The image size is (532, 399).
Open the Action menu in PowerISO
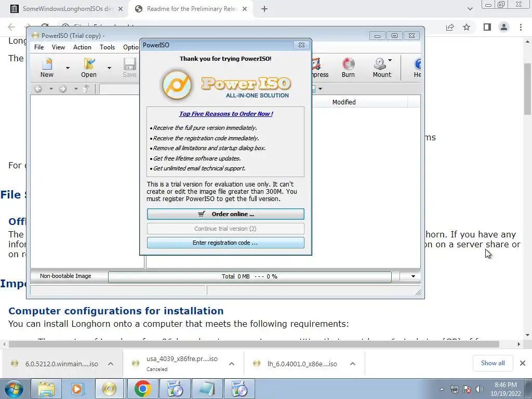click(x=82, y=47)
